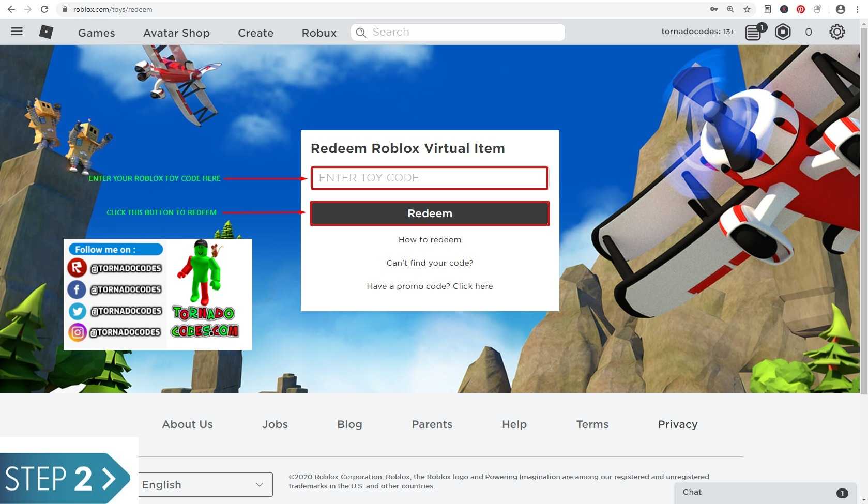Open the About Us footer link
The image size is (868, 504).
pos(187,424)
